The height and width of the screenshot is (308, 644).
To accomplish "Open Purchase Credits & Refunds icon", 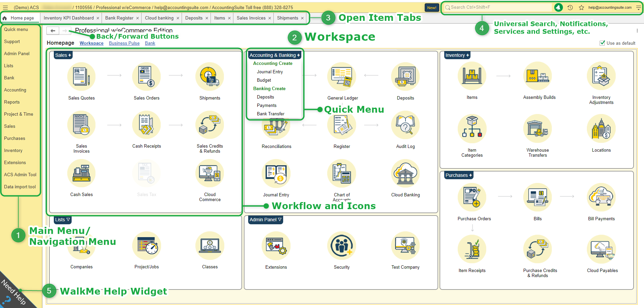I will [537, 249].
